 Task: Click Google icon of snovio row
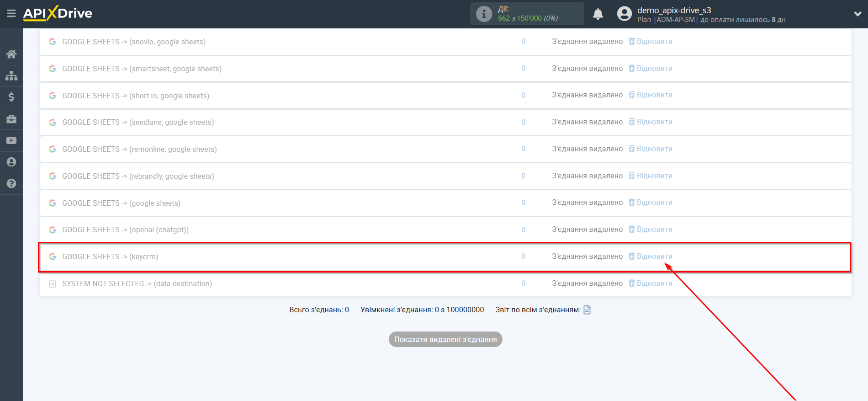pos(53,42)
